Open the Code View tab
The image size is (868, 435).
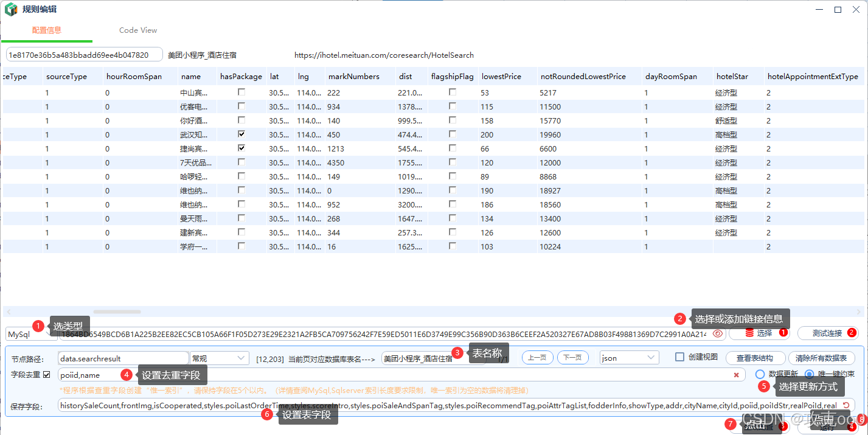point(138,30)
